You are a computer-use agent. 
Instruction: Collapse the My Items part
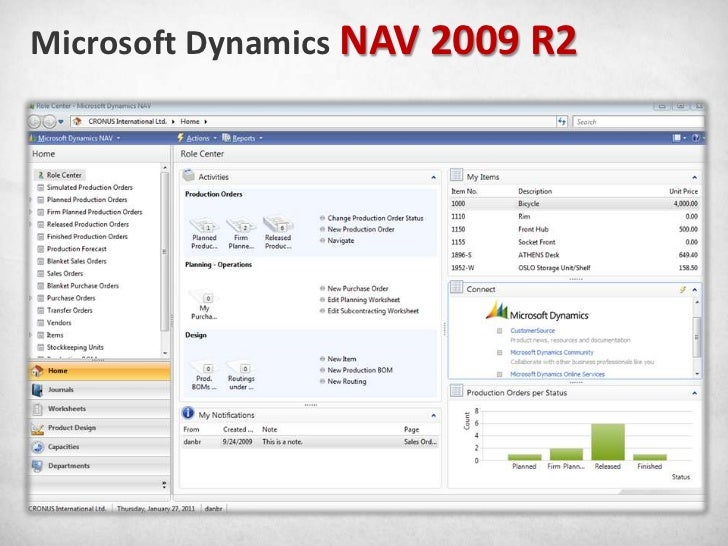click(695, 177)
